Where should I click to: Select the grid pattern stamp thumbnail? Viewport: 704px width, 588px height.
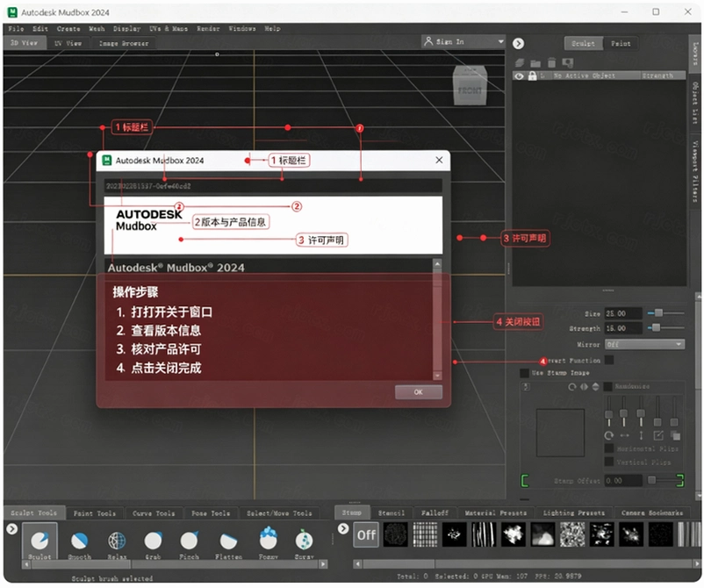[425, 534]
